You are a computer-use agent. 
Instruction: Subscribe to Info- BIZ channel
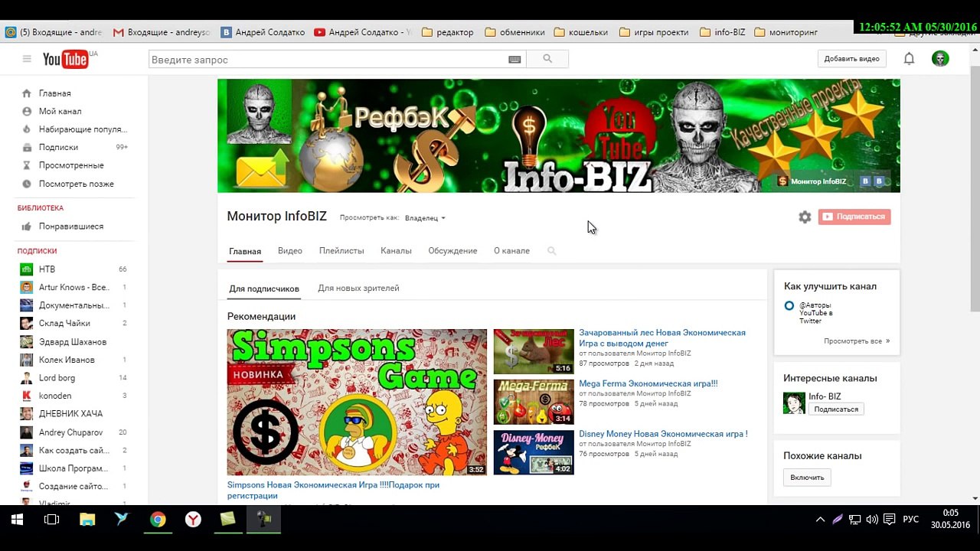coord(836,409)
